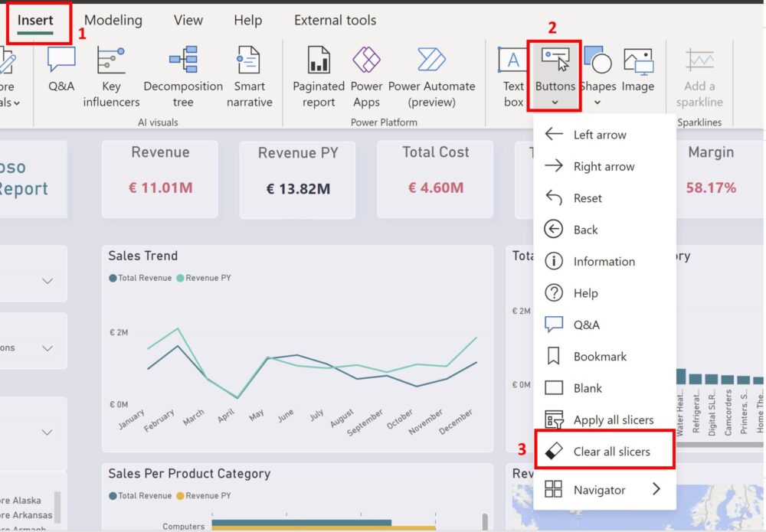The height and width of the screenshot is (532, 766).
Task: Switch to the Modeling tab
Action: pos(113,20)
